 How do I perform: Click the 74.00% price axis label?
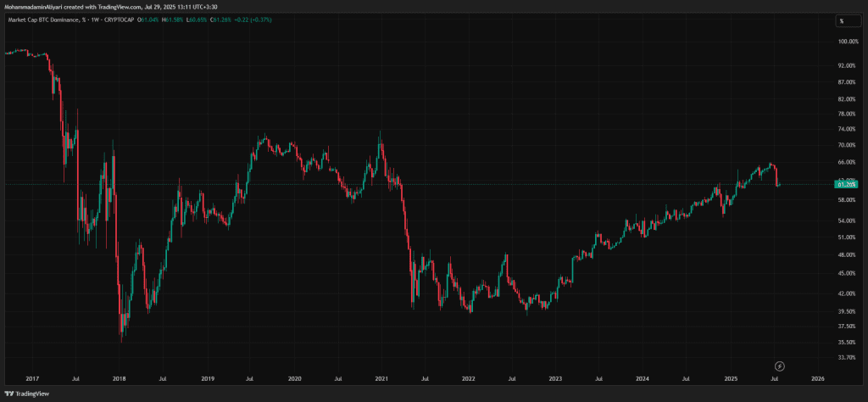847,129
